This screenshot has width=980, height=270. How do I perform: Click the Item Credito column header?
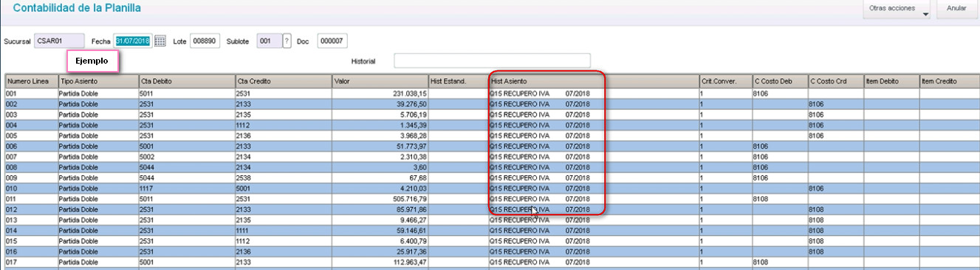pyautogui.click(x=949, y=81)
